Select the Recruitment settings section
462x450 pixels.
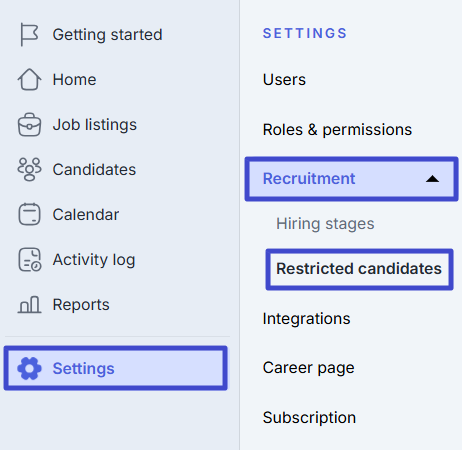pos(351,179)
